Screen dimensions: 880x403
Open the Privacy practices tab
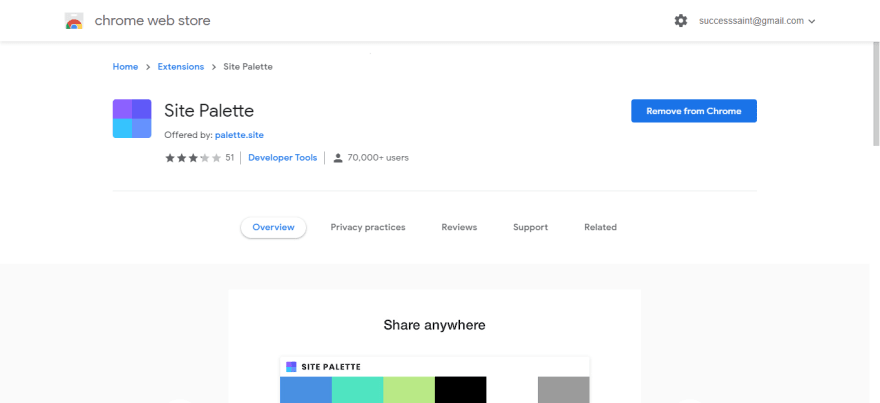pyautogui.click(x=368, y=227)
